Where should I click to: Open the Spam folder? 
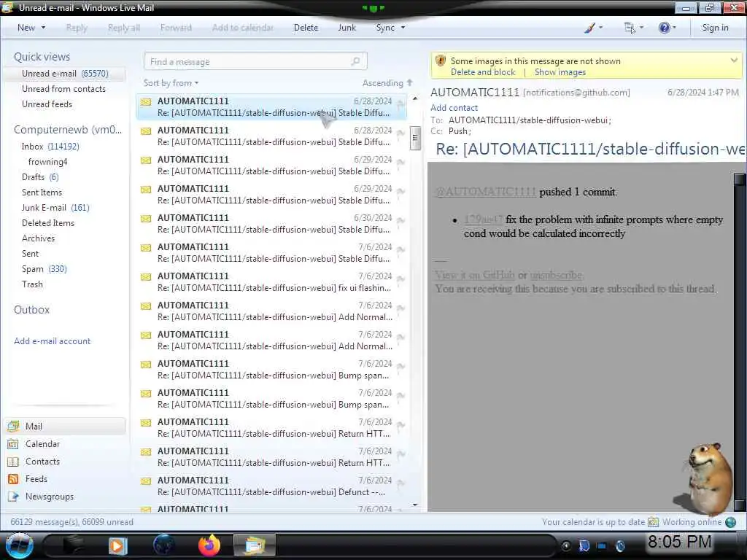(44, 269)
